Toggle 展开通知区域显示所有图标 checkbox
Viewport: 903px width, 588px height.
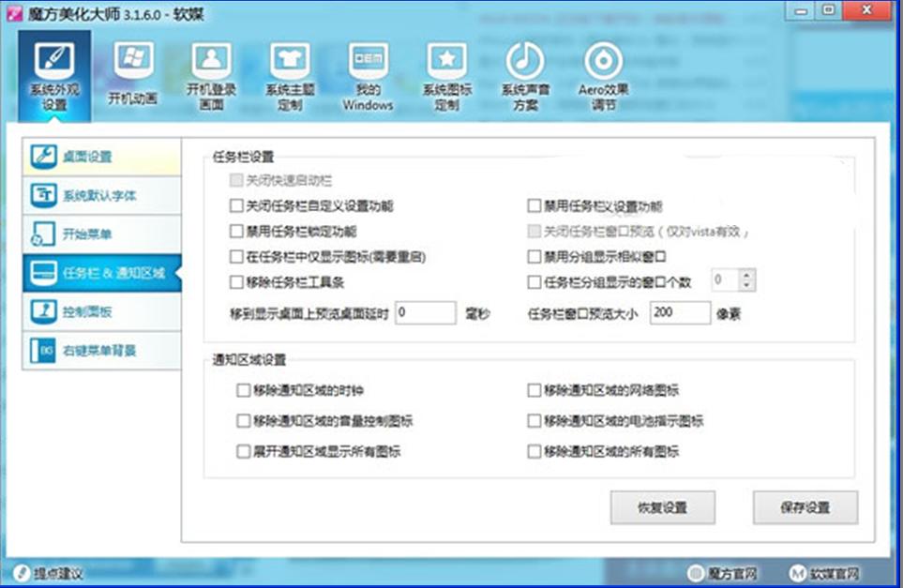(243, 451)
